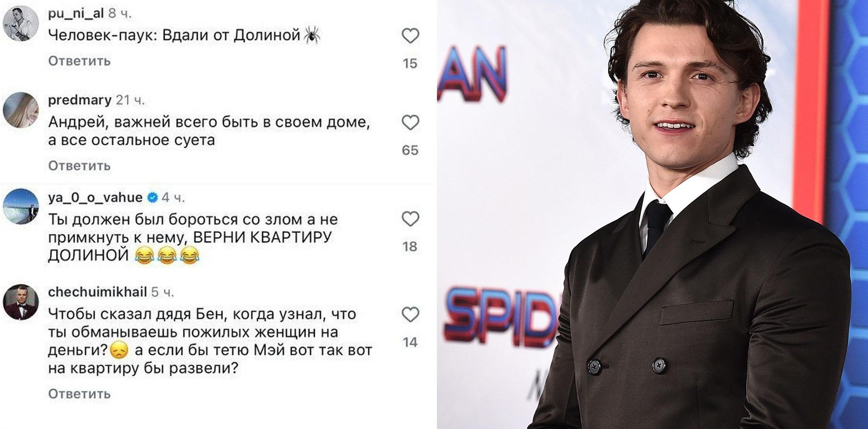Like chechuimikhail's comment via heart icon
The image size is (868, 429).
coord(410,315)
